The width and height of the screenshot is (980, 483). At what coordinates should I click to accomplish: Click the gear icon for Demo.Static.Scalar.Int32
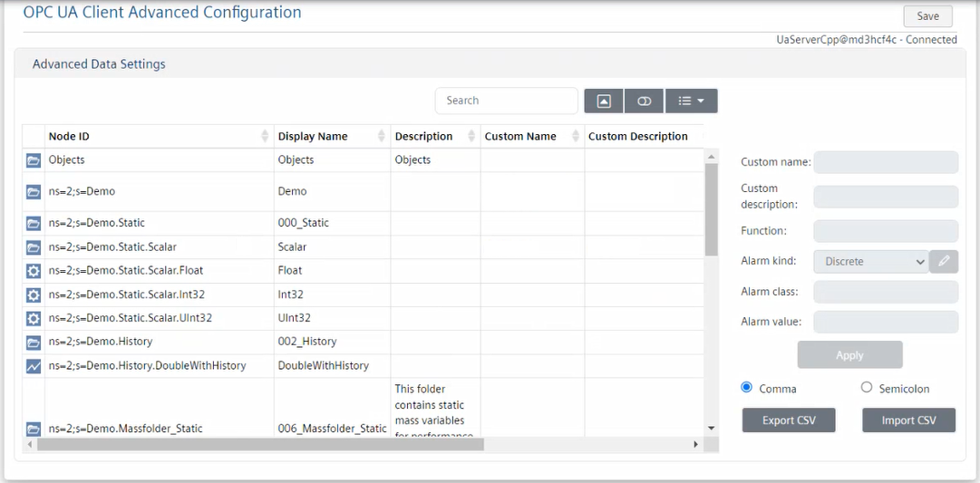34,295
